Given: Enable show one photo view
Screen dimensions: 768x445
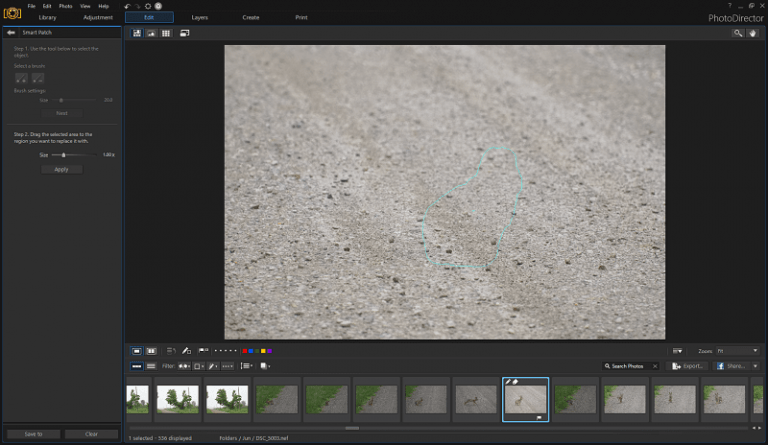Looking at the screenshot, I should coord(137,351).
